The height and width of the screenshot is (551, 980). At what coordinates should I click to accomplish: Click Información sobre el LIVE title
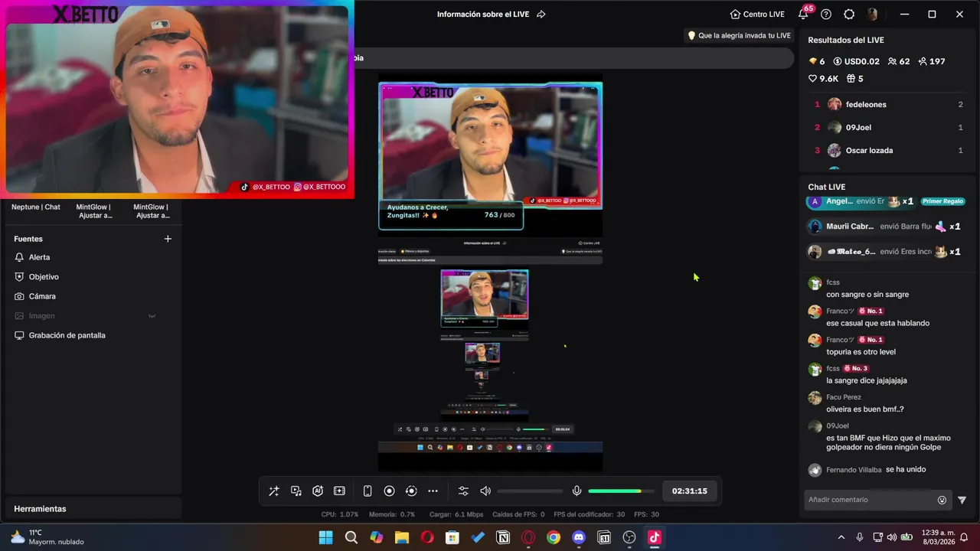click(483, 15)
